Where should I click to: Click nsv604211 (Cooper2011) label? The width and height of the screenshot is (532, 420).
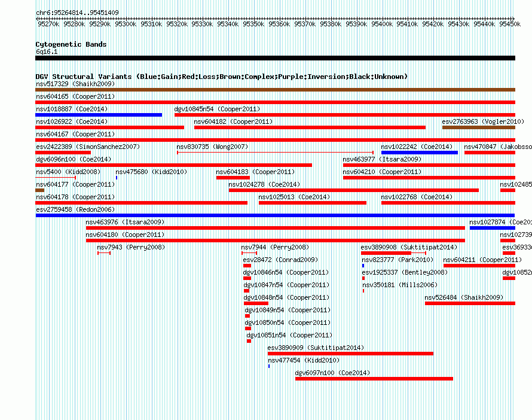[482, 260]
